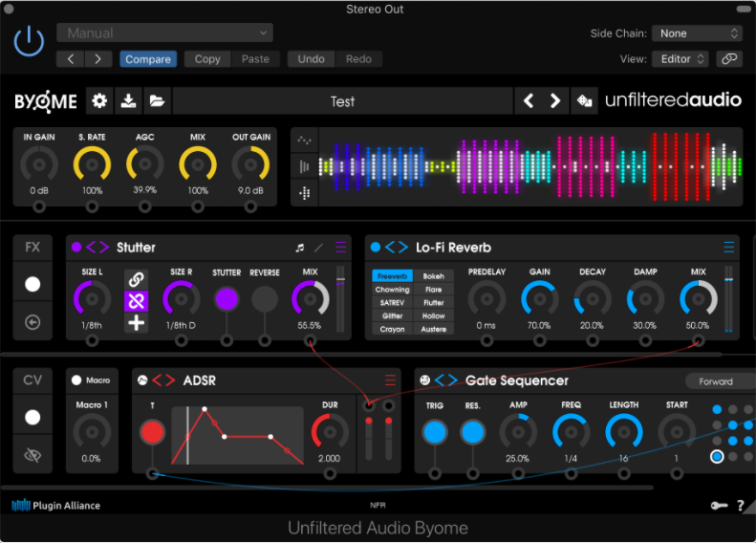The height and width of the screenshot is (543, 756).
Task: Toggle the REVERSE button
Action: [x=264, y=299]
